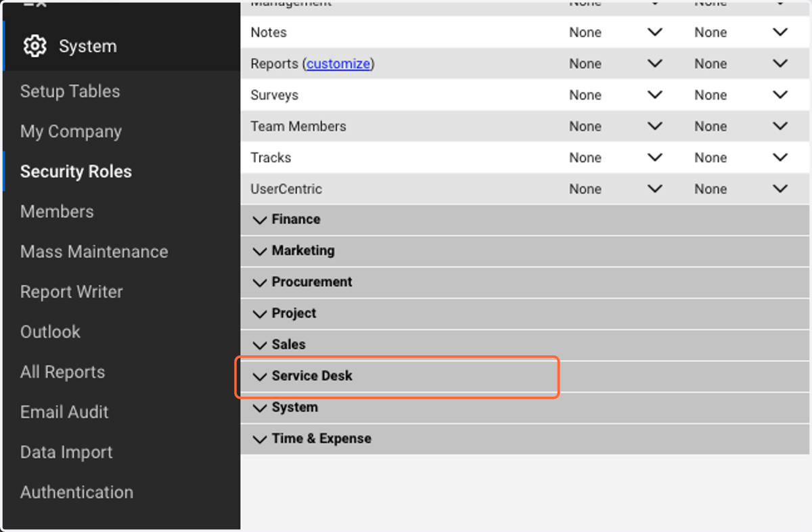Image resolution: width=812 pixels, height=532 pixels.
Task: Expand the Time & Expense section
Action: click(525, 439)
